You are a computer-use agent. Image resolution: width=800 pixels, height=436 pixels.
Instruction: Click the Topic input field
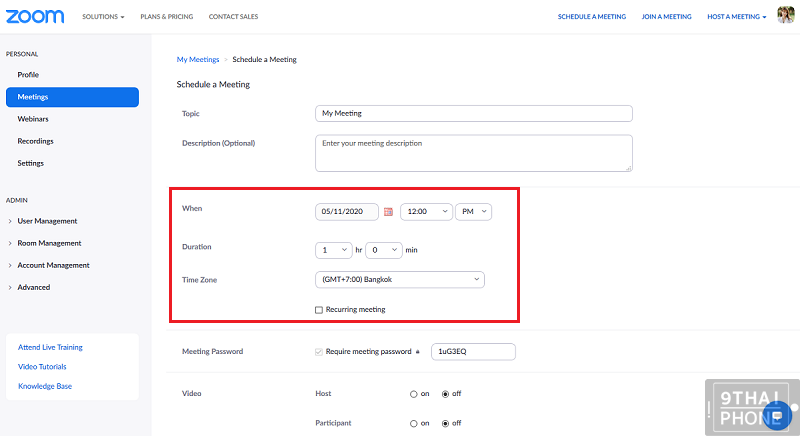(x=474, y=114)
